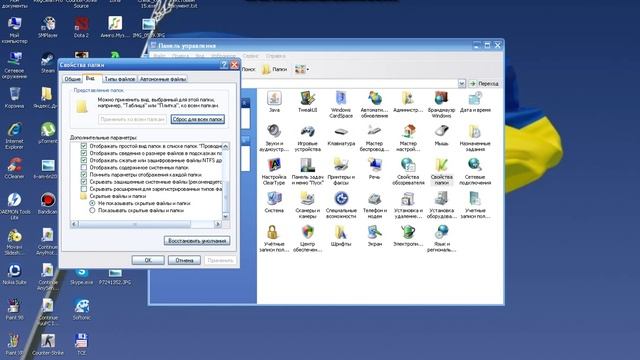Select the Steam desktop shortcut
Viewport: 640px width, 360px height.
(47, 63)
